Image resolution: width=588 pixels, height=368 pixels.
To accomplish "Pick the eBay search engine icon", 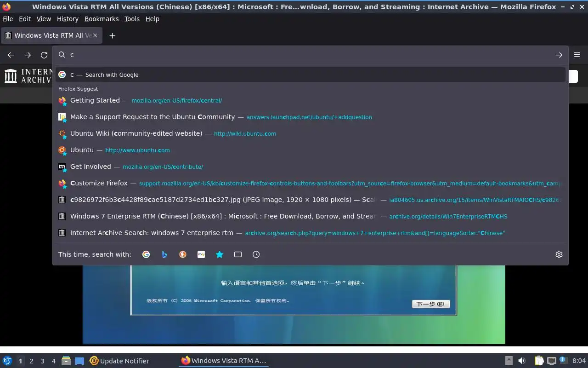I will 201,254.
